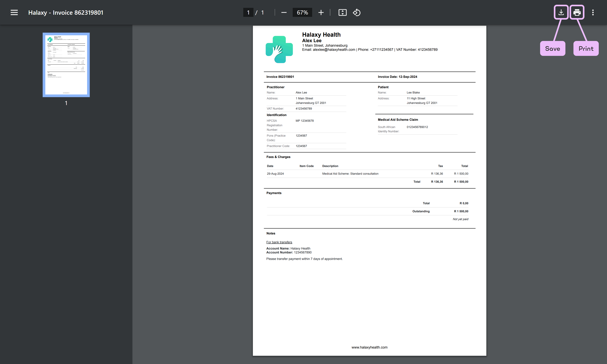Click the patient name 'Lee Blake'
Viewport: 607px width, 364px height.
click(x=413, y=93)
